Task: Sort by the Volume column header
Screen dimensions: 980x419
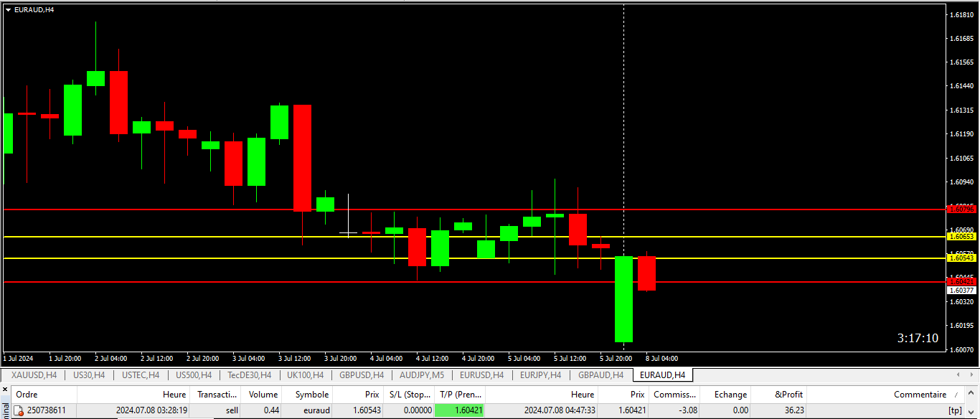Action: click(x=263, y=394)
